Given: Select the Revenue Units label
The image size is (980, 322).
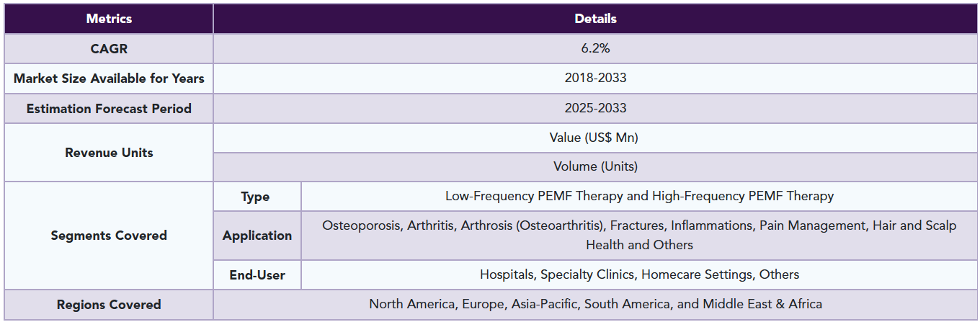Looking at the screenshot, I should tap(109, 153).
